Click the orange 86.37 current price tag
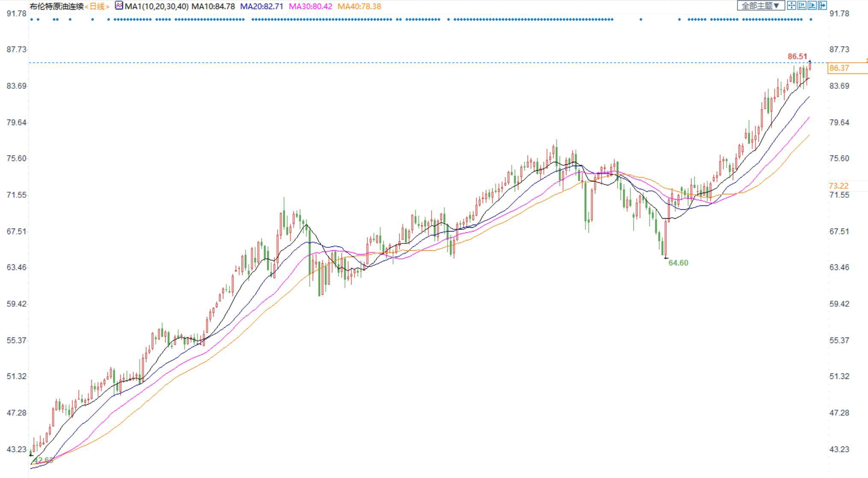This screenshot has width=868, height=478. [x=839, y=68]
